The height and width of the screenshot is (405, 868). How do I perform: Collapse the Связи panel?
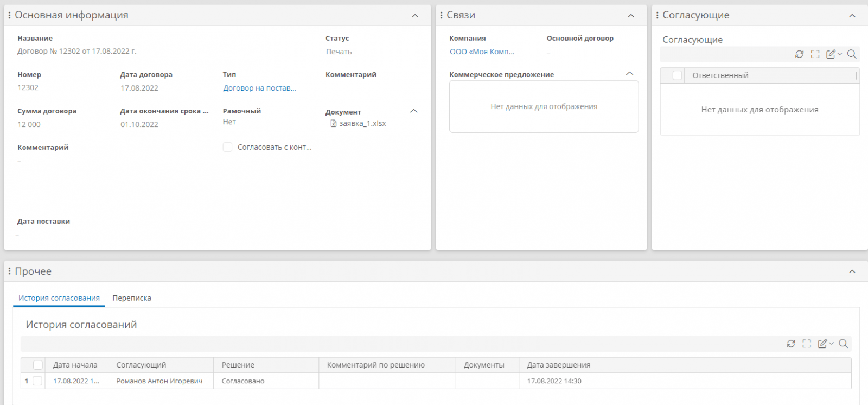(631, 16)
